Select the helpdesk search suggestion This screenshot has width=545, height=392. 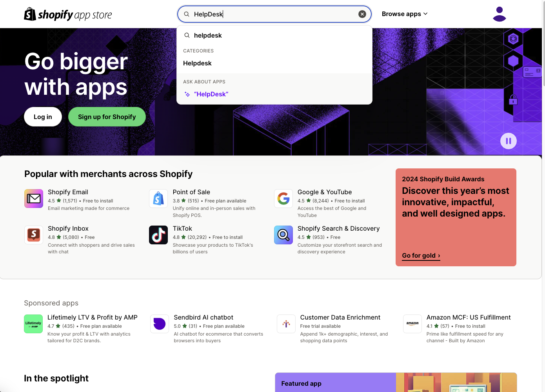point(274,35)
